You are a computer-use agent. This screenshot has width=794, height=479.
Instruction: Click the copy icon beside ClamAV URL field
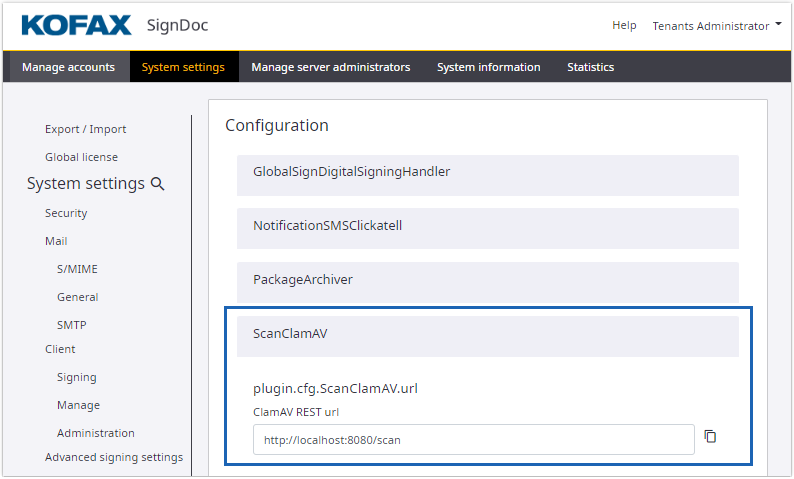tap(710, 437)
